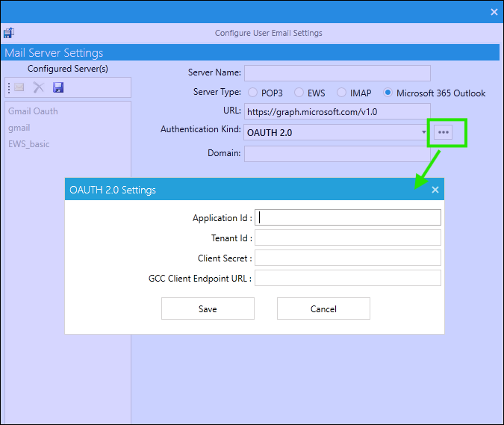Focus the Server Name field
Viewport: 504px width, 425px height.
(337, 73)
